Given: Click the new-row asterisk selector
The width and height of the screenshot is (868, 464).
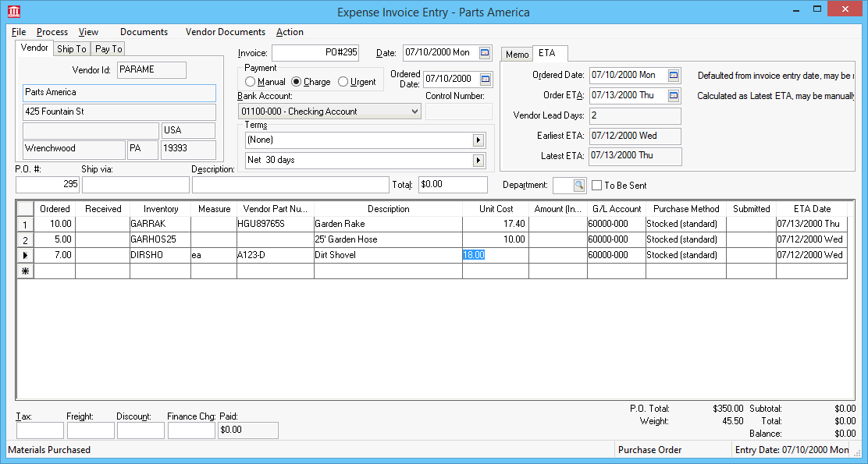Looking at the screenshot, I should (26, 271).
